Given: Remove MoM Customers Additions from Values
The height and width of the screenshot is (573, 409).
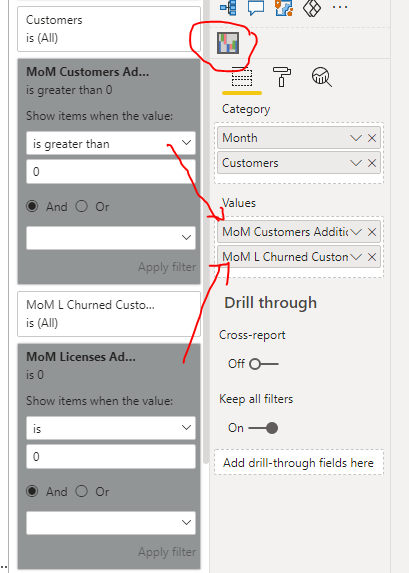Looking at the screenshot, I should (372, 232).
